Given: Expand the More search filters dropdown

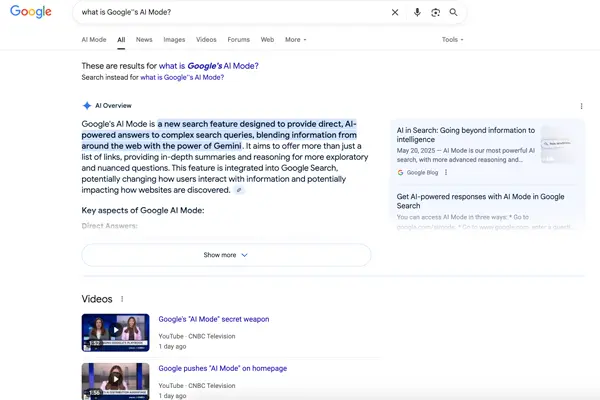Looking at the screenshot, I should point(295,39).
